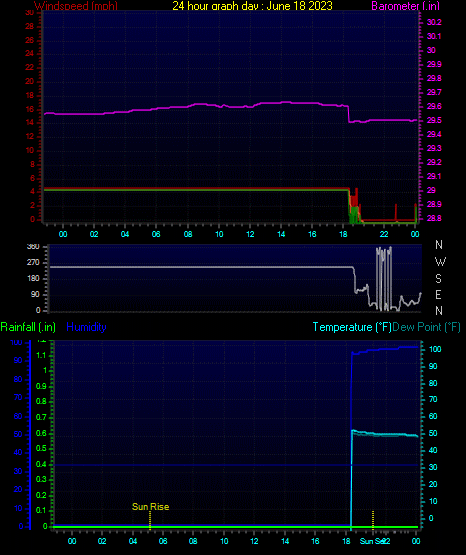Image resolution: width=466 pixels, height=555 pixels.
Task: Click the 30.2 barometer scale value
Action: [434, 22]
